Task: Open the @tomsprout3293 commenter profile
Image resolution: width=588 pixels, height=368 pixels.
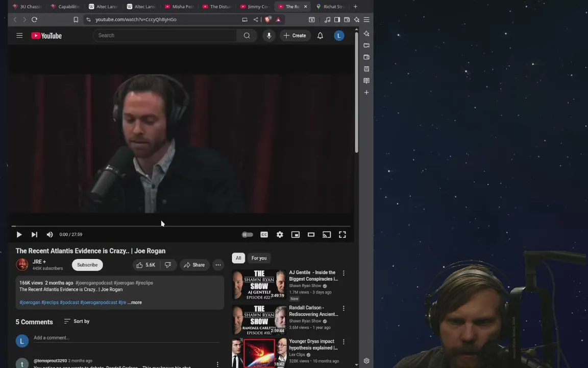Action: [50, 360]
